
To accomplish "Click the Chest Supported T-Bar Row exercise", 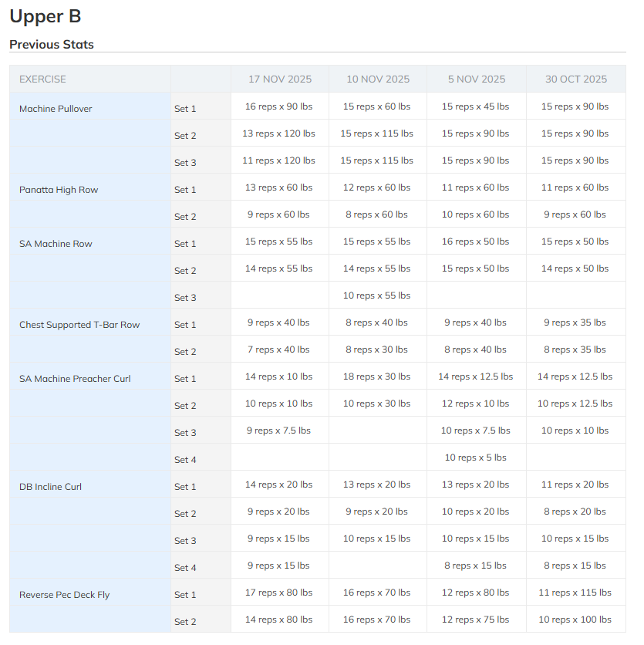I will pos(79,325).
